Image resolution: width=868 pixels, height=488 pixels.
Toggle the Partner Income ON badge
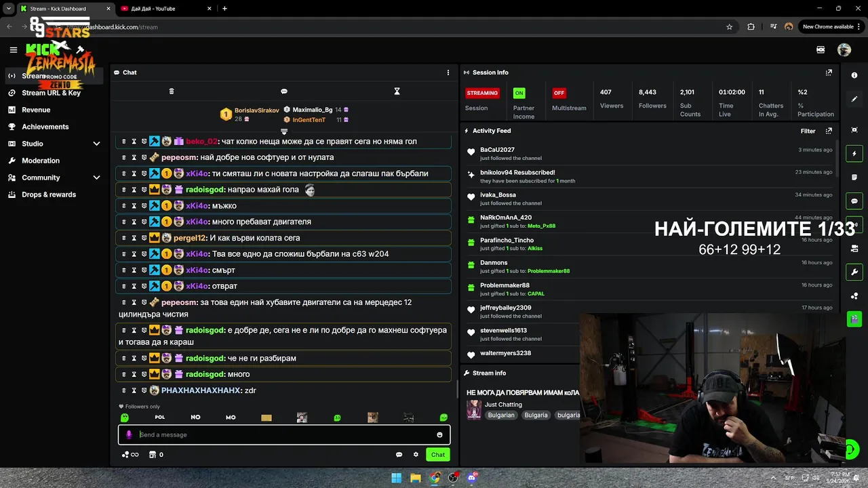(519, 93)
